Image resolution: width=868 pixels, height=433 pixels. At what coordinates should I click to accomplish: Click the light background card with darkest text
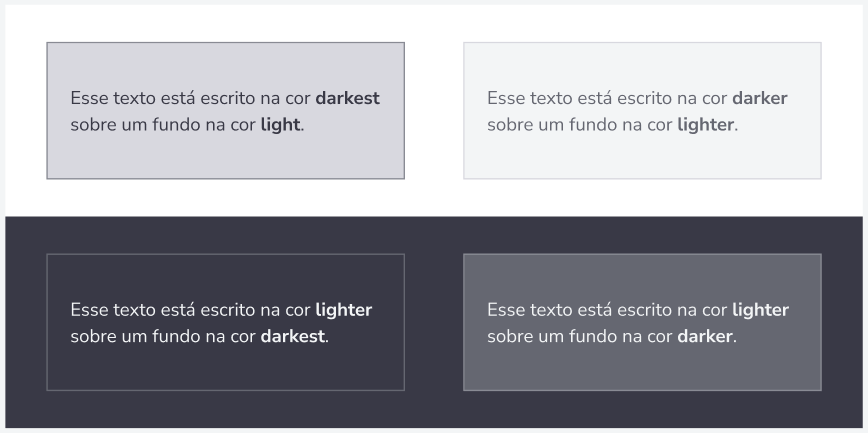coord(225,111)
